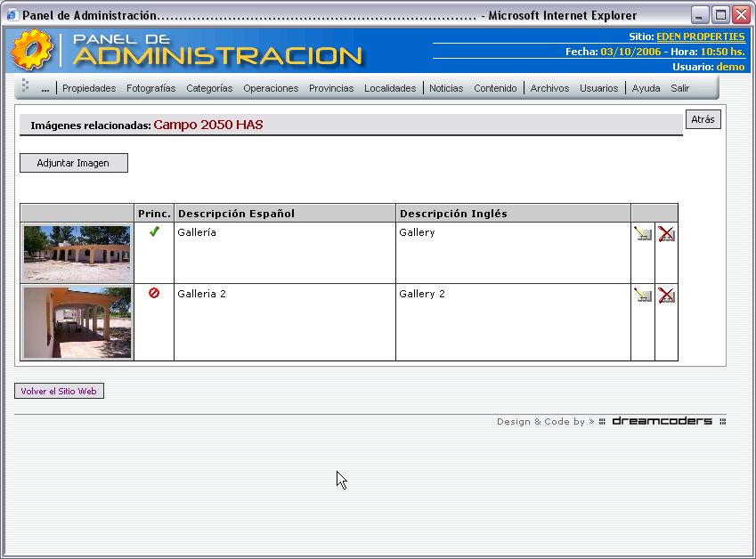Click the orange gear logo icon
756x559 pixels.
click(32, 50)
